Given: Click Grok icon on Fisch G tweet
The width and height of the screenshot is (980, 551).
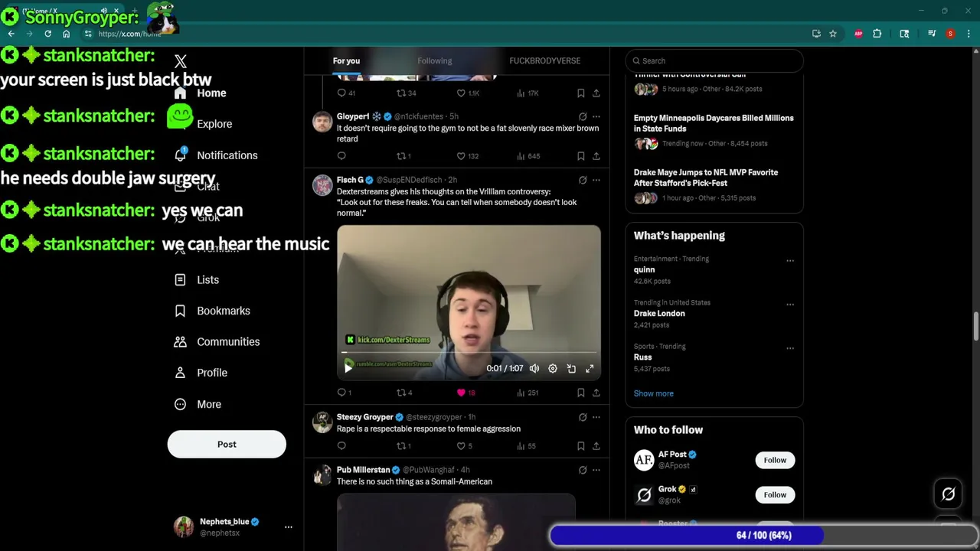Looking at the screenshot, I should (x=583, y=180).
